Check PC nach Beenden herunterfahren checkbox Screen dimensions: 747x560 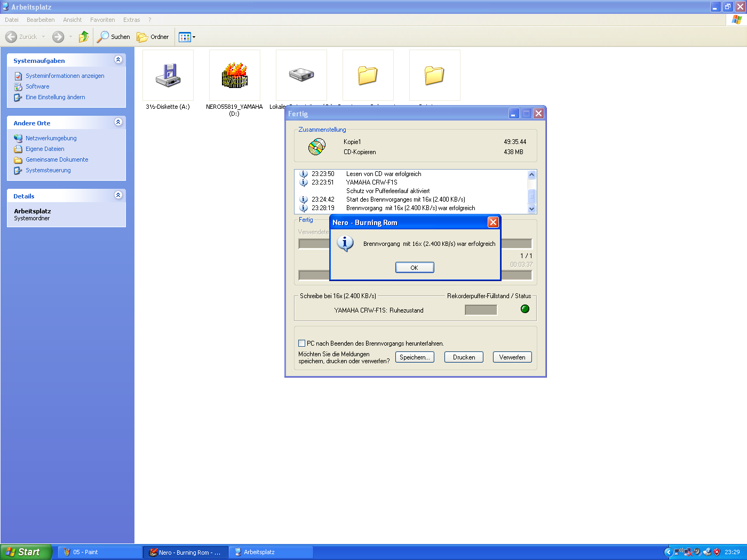(x=302, y=343)
